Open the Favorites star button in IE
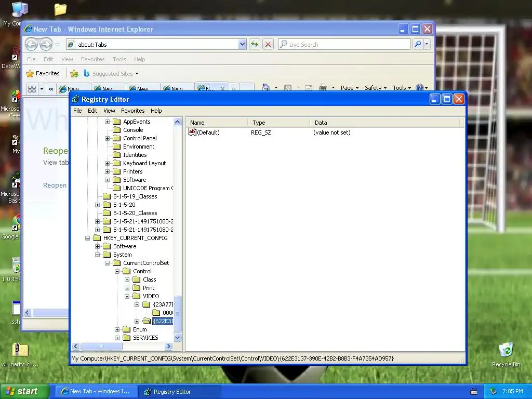This screenshot has height=399, width=532. tap(43, 73)
